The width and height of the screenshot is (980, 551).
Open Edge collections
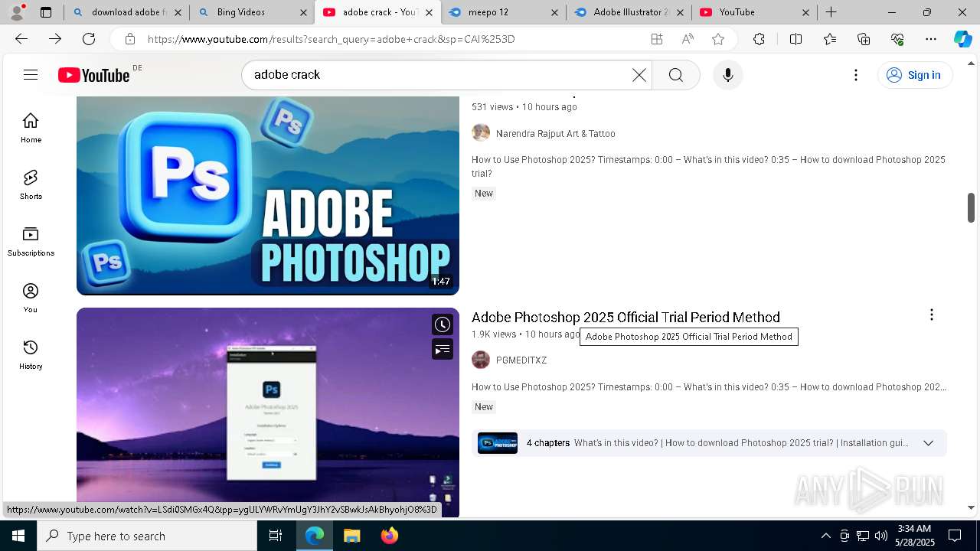[864, 39]
